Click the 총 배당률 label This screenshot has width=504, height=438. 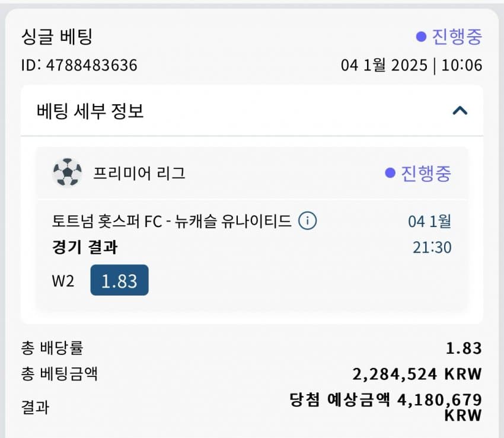(x=52, y=348)
